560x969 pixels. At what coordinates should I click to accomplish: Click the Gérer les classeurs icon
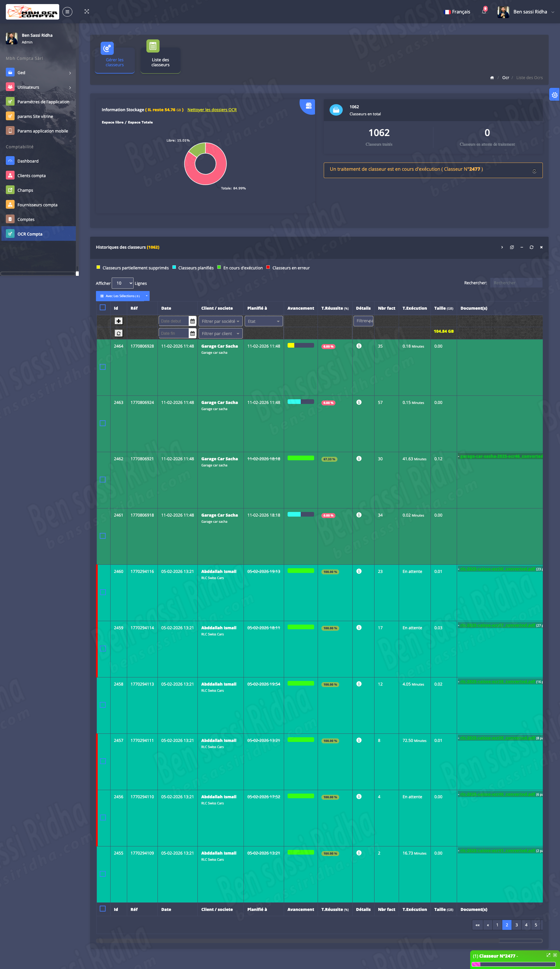tap(107, 48)
